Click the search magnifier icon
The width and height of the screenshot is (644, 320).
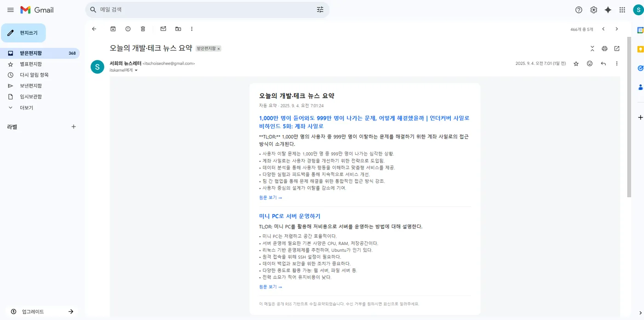coord(93,10)
